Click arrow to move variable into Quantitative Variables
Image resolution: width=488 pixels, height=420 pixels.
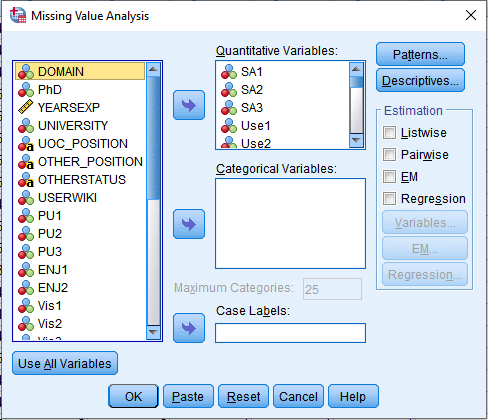point(189,105)
